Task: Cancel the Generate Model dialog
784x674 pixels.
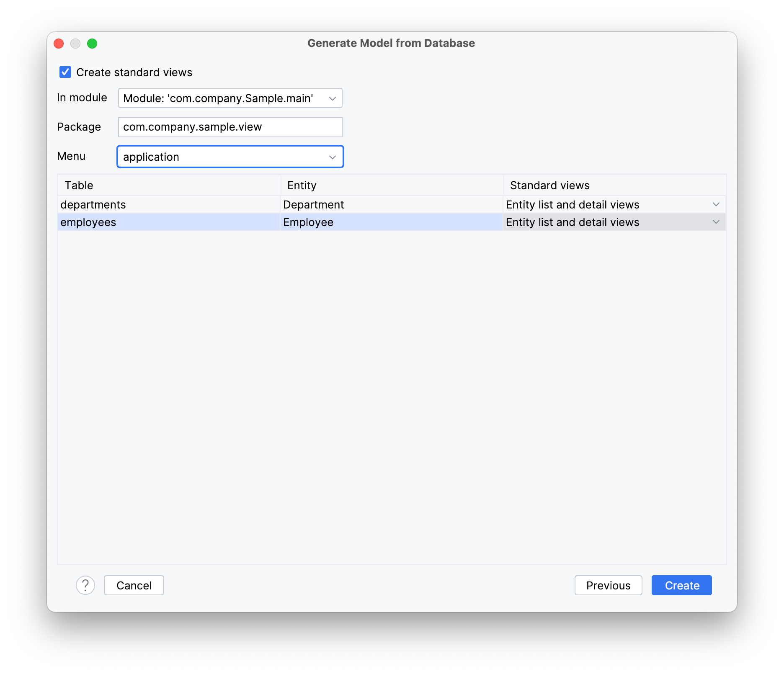Action: [x=134, y=585]
